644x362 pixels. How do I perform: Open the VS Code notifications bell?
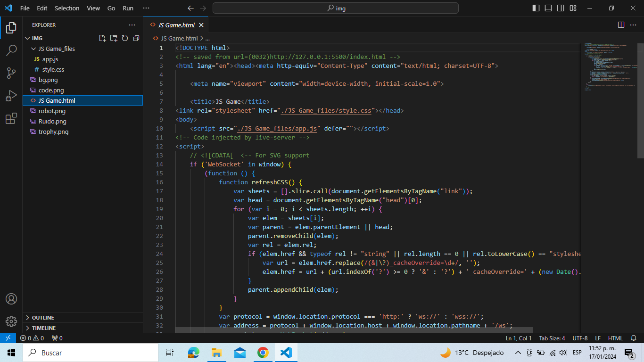tap(633, 338)
